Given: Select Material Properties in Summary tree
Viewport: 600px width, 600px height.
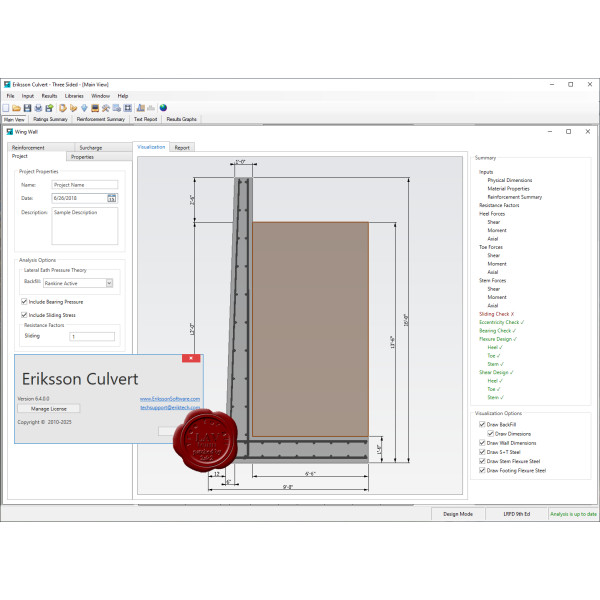Looking at the screenshot, I should [508, 189].
